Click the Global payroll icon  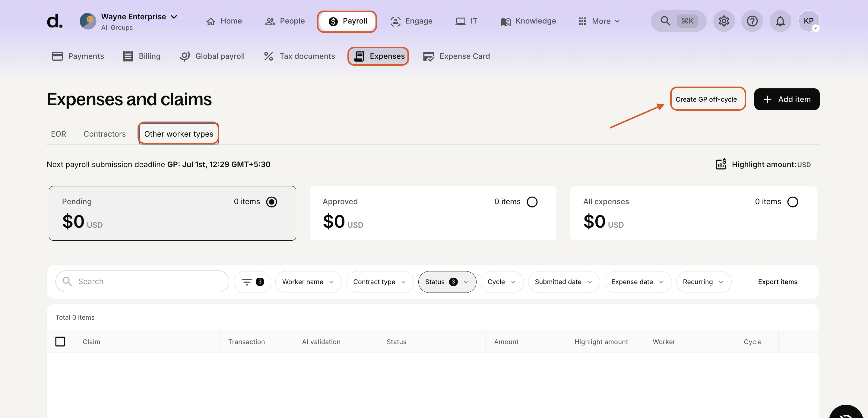(x=185, y=56)
